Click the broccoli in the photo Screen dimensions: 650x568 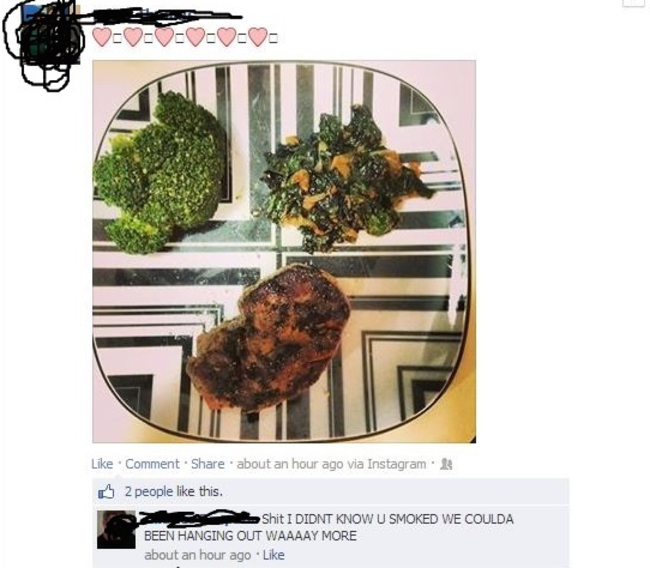160,174
